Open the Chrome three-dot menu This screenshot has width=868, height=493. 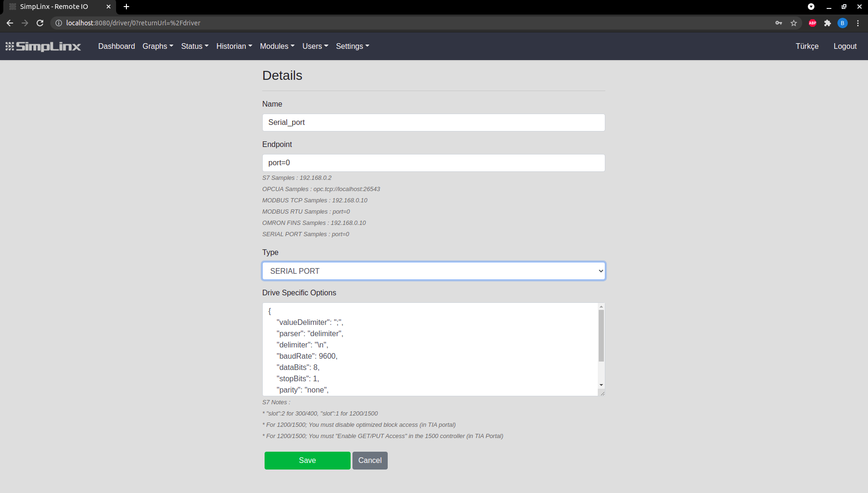[x=858, y=23]
